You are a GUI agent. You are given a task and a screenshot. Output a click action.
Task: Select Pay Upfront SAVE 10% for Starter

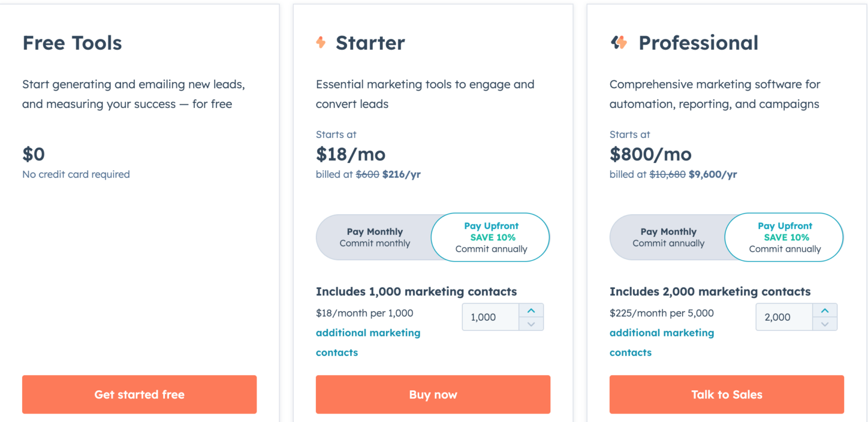click(491, 237)
